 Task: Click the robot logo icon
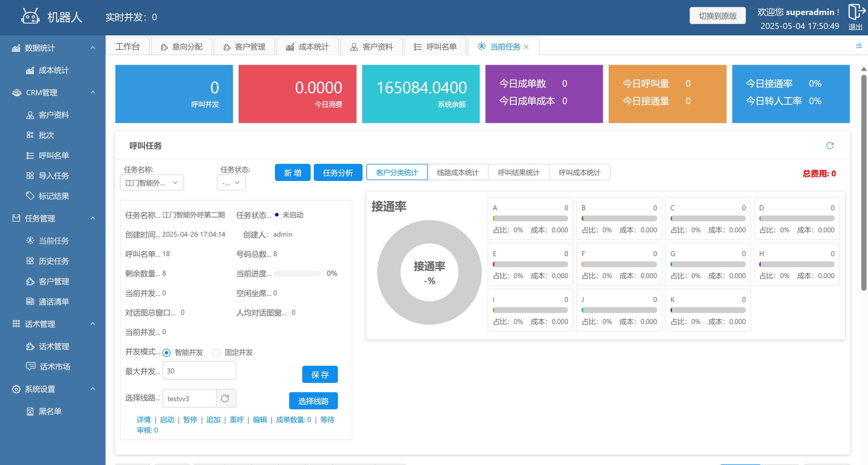click(x=30, y=16)
